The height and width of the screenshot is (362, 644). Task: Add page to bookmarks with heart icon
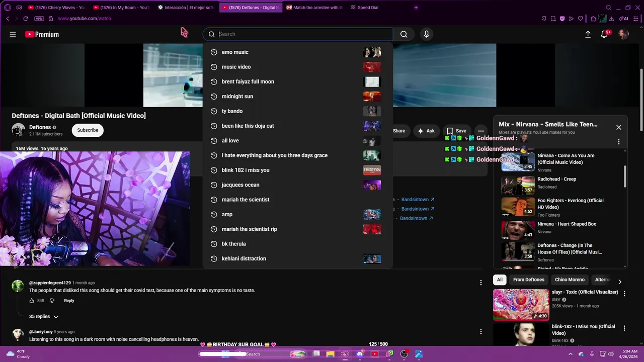tap(580, 19)
